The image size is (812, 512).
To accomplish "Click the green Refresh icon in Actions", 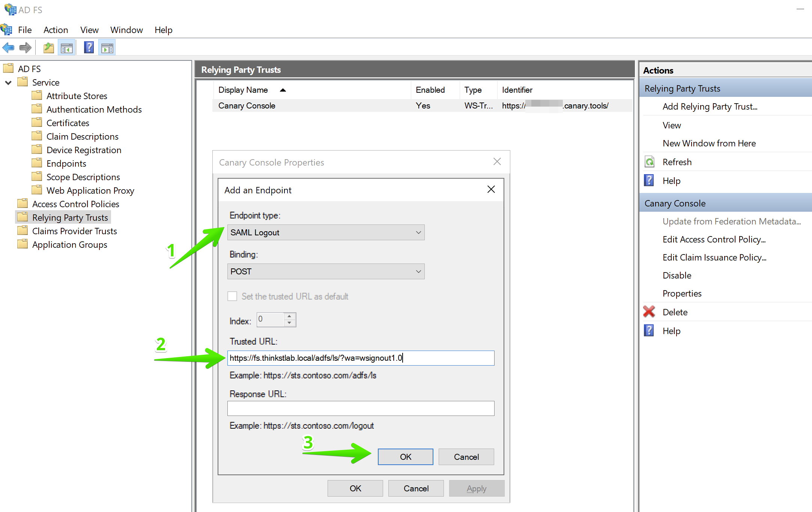I will [x=649, y=162].
